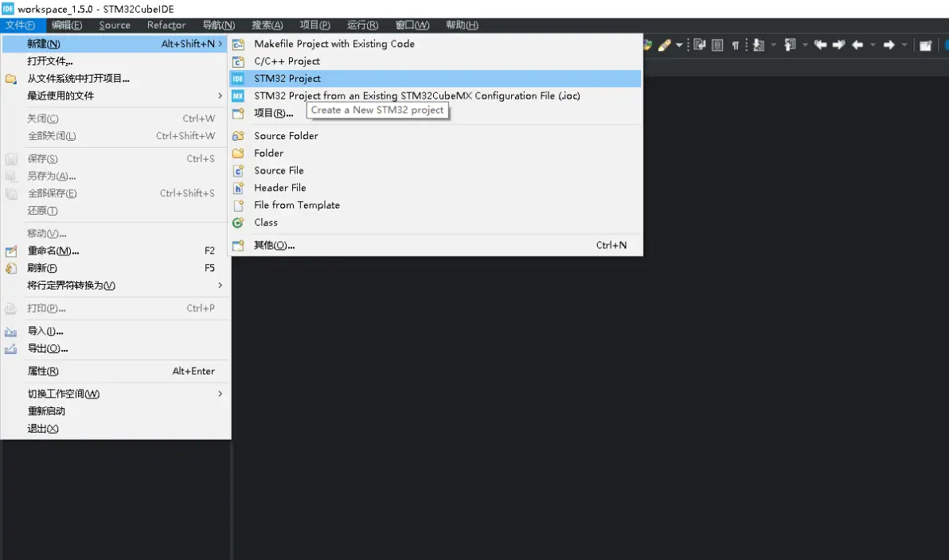The width and height of the screenshot is (949, 560).
Task: Expand 将行定界符转换为 submenu
Action: pos(115,286)
